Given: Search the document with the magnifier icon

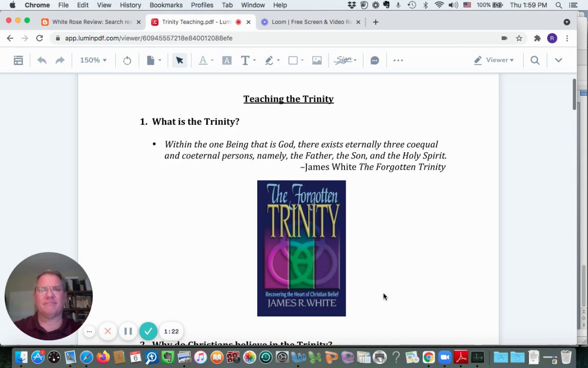Looking at the screenshot, I should (535, 60).
